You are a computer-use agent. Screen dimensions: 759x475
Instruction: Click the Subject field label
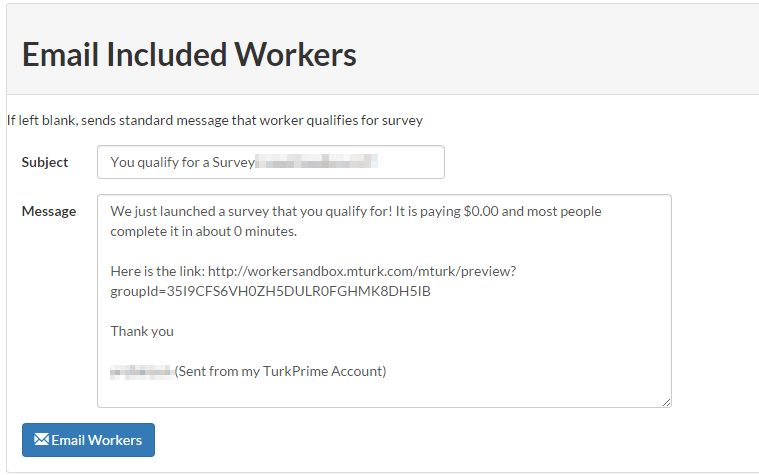45,162
